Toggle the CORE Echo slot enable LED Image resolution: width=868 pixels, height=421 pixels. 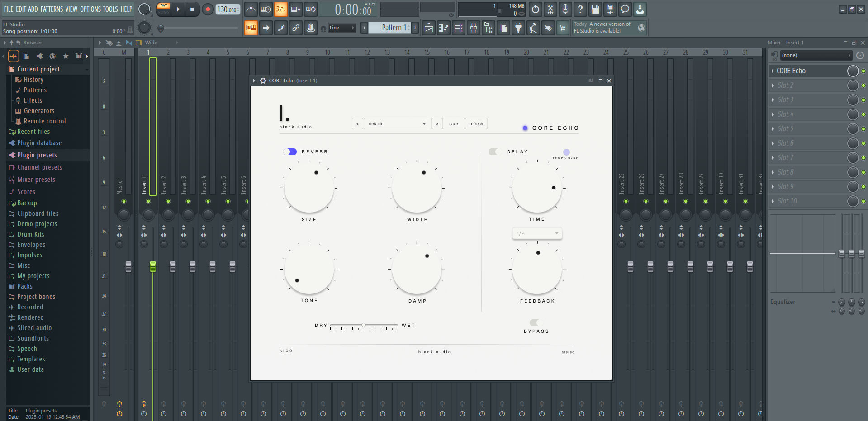863,71
